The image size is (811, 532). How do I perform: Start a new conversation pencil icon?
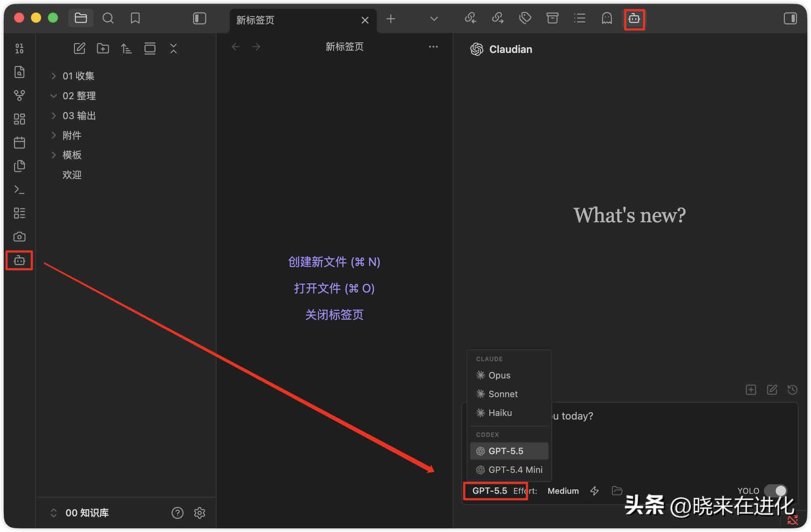point(772,389)
